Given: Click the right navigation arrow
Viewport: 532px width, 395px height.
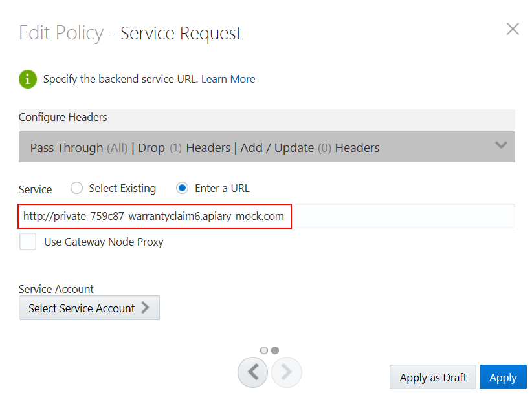Looking at the screenshot, I should coord(285,372).
